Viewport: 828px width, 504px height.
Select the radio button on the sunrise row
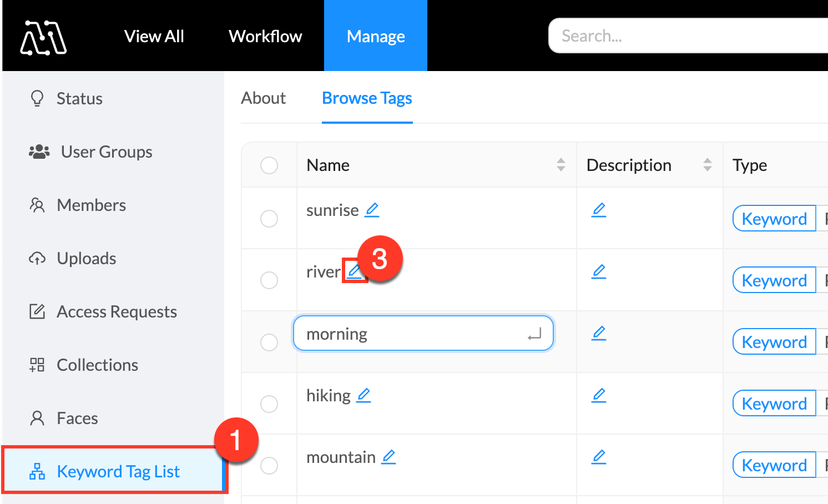(269, 218)
